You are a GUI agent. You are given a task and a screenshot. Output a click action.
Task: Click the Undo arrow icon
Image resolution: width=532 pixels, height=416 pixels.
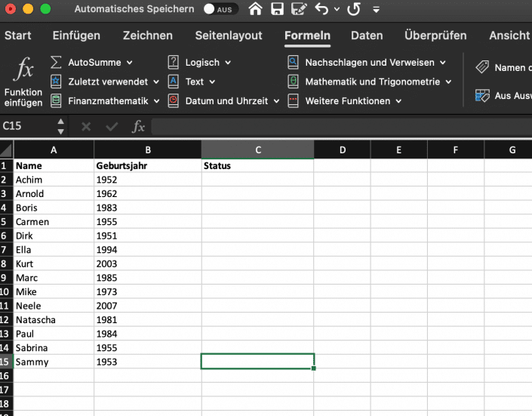(322, 10)
